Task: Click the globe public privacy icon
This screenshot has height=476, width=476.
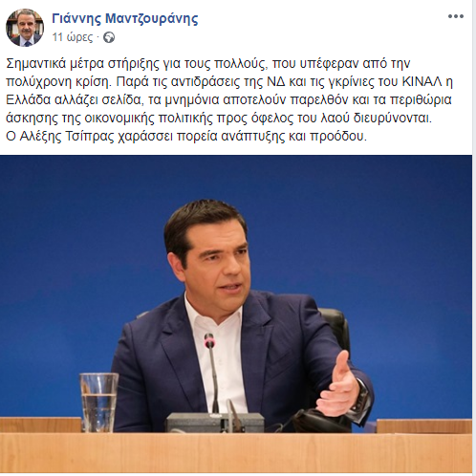Action: point(109,37)
